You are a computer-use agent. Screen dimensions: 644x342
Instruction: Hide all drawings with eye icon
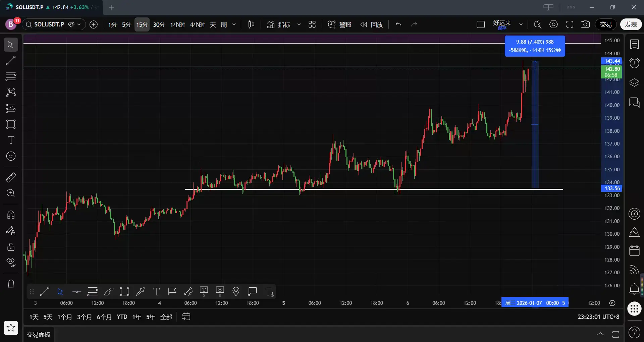coord(11,262)
